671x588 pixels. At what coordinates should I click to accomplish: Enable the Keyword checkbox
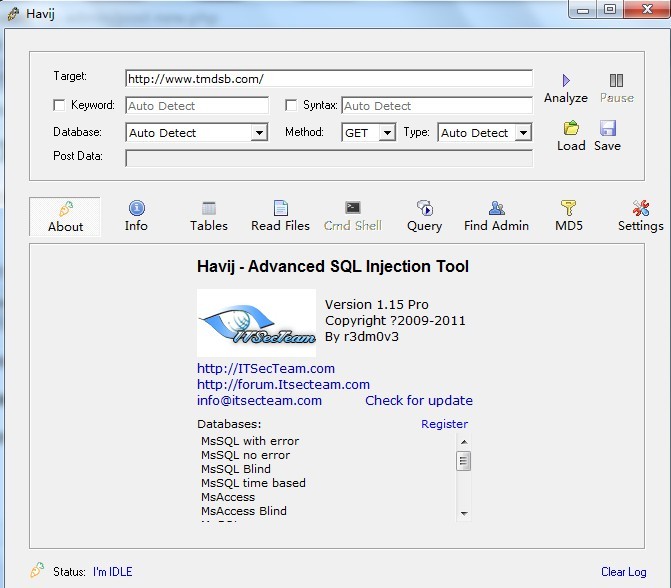pos(59,105)
